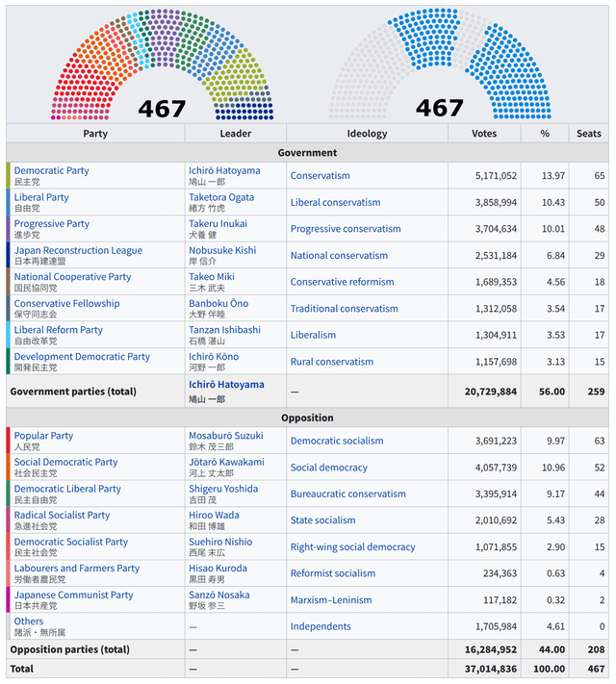The height and width of the screenshot is (684, 616).
Task: Visit the Popular Party link
Action: coord(43,436)
